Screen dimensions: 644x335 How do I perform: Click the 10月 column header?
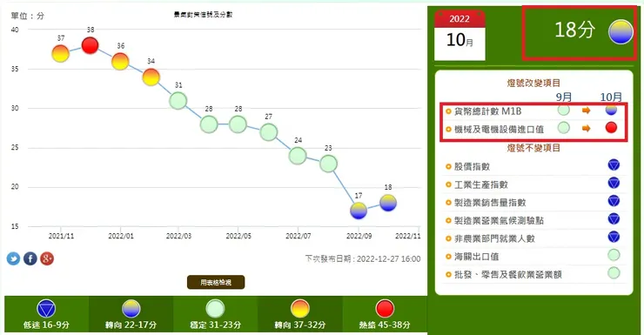[x=611, y=97]
